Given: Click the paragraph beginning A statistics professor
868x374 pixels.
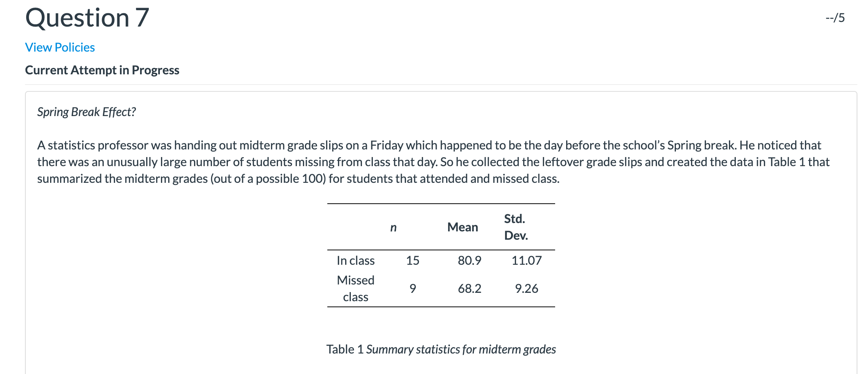Looking at the screenshot, I should (433, 162).
